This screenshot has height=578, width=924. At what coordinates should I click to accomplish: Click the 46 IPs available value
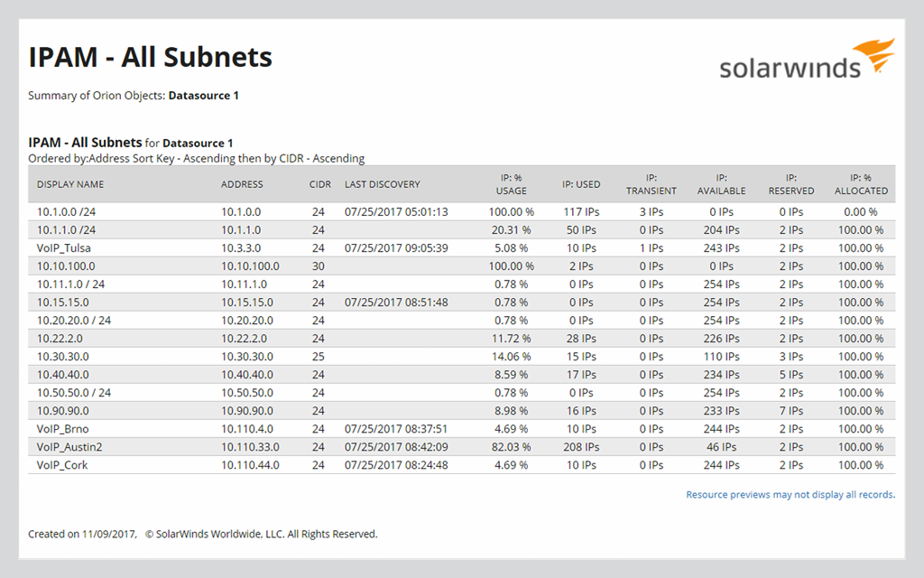[x=721, y=447]
